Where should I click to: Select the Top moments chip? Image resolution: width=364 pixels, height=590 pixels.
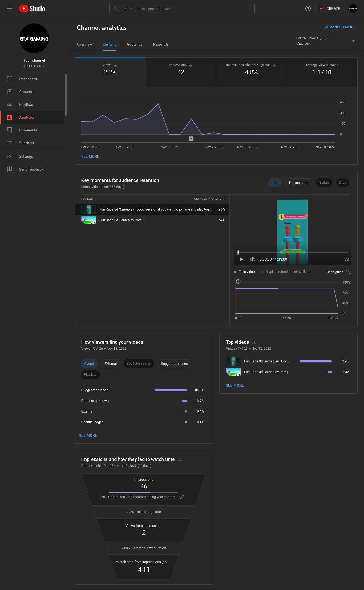(299, 183)
